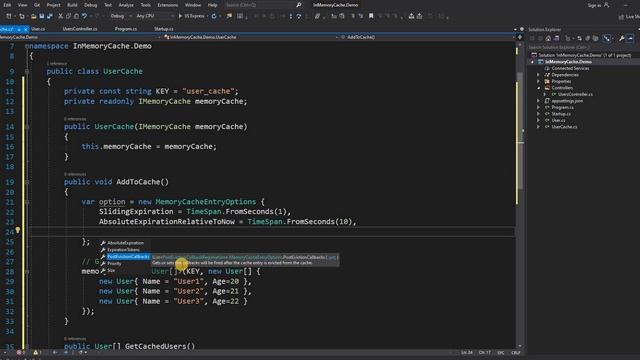The height and width of the screenshot is (360, 640).
Task: Select AbsoluteExpiration in the IntelliSense list
Action: [x=125, y=243]
